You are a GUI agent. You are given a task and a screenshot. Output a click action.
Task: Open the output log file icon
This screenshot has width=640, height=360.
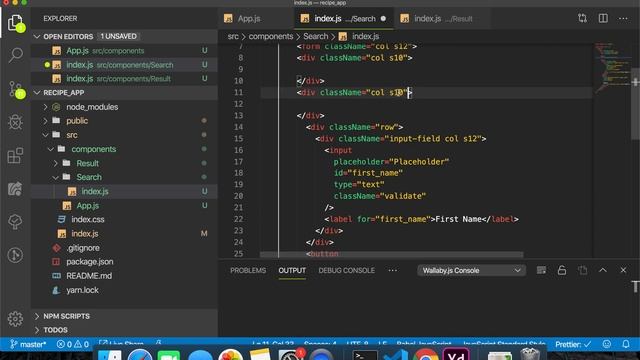(582, 270)
